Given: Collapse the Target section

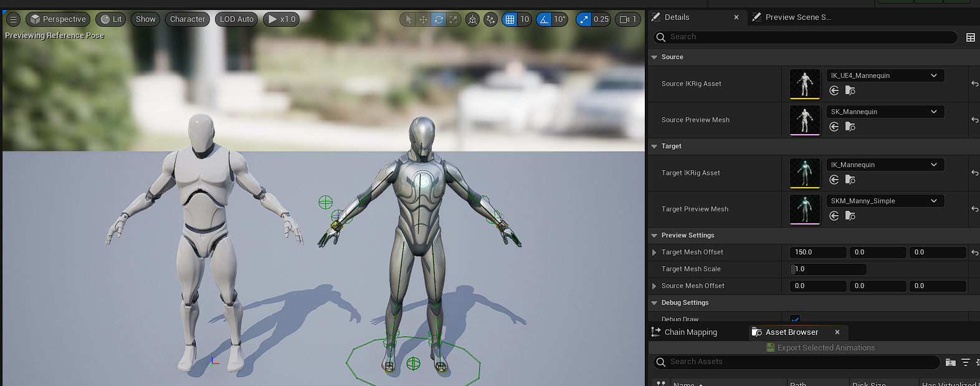Looking at the screenshot, I should (654, 146).
